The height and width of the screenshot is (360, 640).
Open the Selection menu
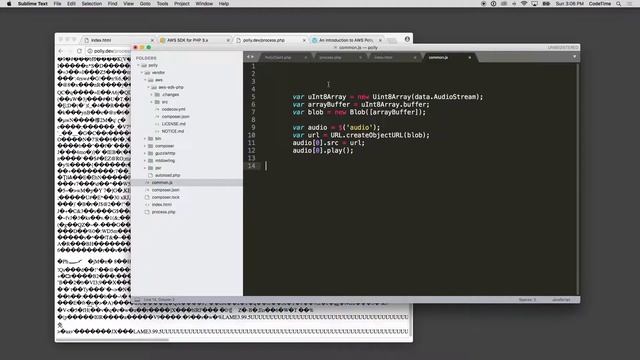[91, 4]
